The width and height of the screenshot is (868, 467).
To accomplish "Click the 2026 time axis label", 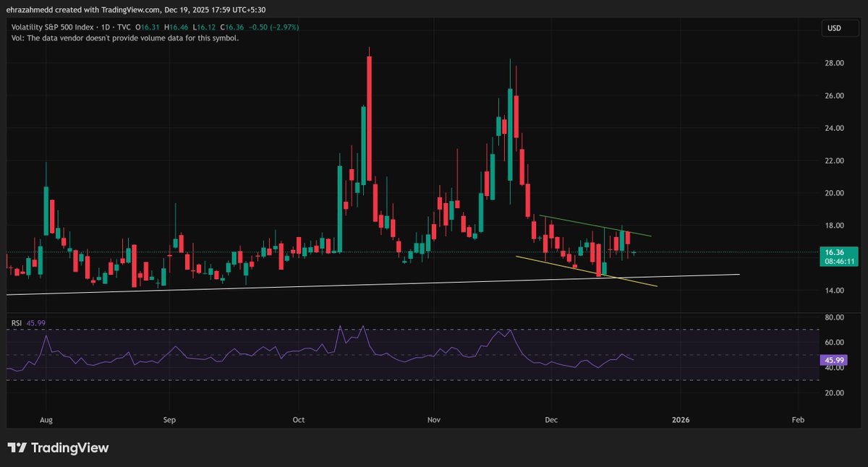I will pos(680,419).
